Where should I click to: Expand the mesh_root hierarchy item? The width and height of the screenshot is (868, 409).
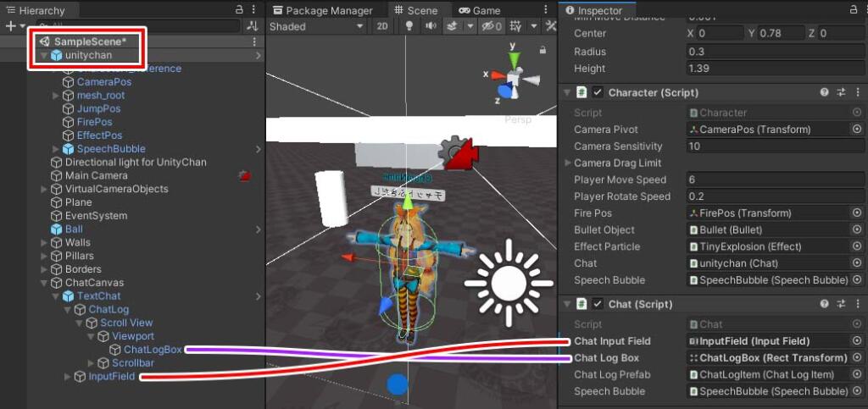[55, 96]
